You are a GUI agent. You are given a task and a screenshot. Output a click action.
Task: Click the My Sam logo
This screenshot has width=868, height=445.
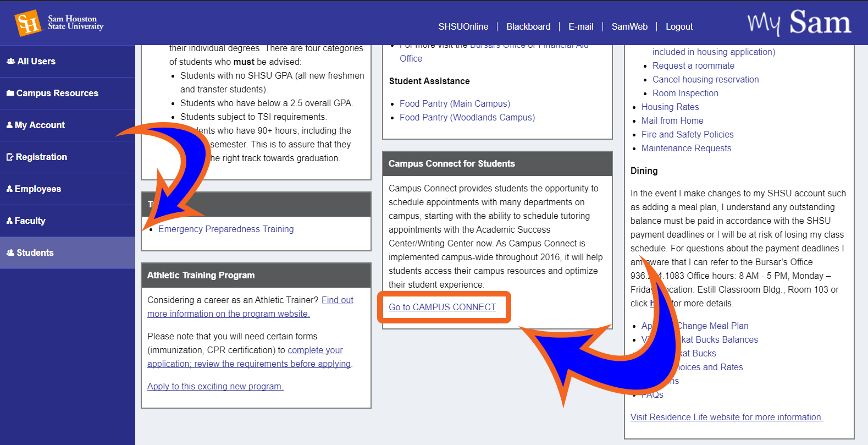click(799, 23)
